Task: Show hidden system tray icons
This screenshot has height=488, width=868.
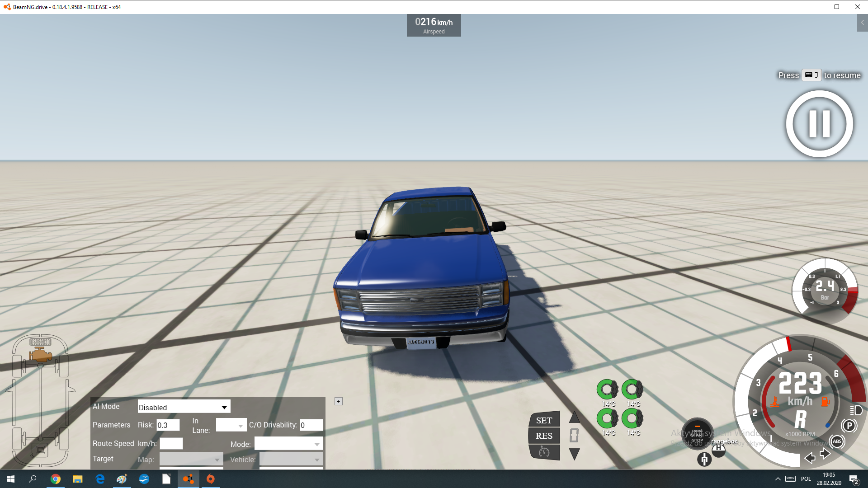Action: (x=778, y=479)
